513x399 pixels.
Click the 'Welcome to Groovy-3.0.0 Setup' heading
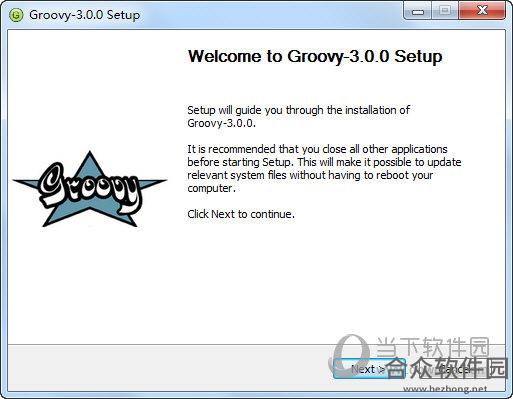click(x=315, y=56)
